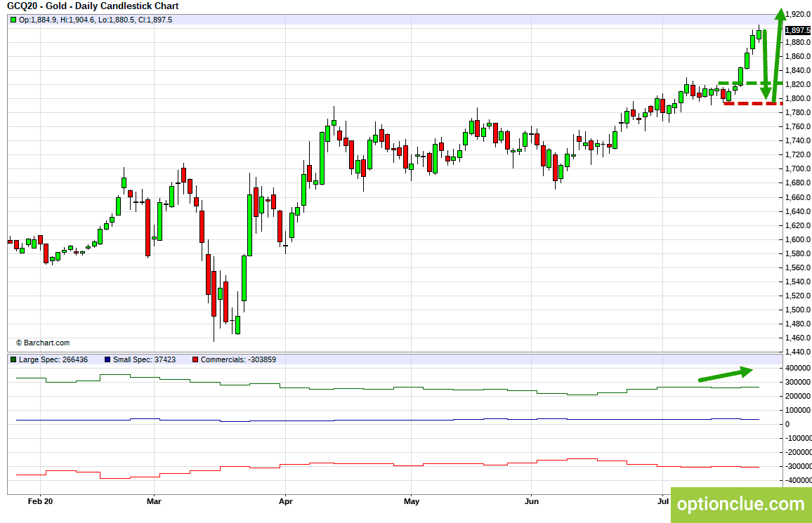Click the © Barchart.com credit text
This screenshot has width=812, height=523.
pyautogui.click(x=42, y=343)
